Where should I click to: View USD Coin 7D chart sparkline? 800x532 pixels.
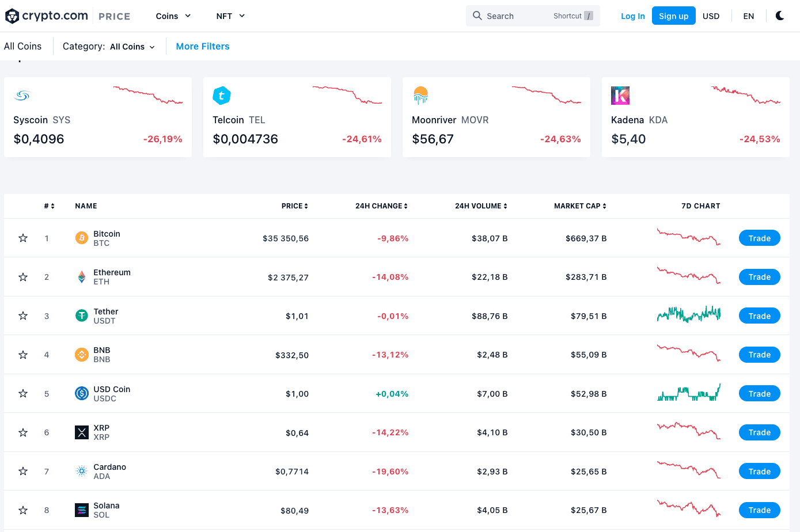(689, 393)
